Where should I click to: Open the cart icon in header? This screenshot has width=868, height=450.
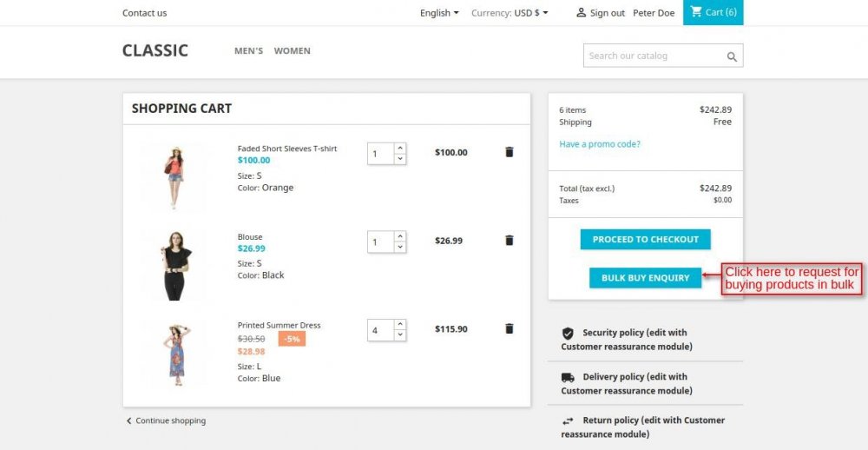(696, 12)
